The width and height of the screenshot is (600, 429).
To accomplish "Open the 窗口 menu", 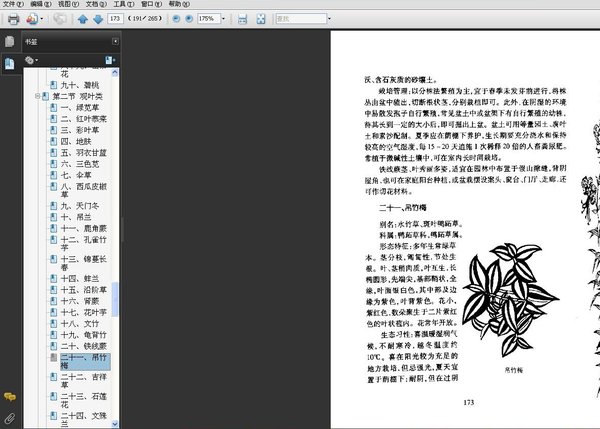I will coord(151,4).
